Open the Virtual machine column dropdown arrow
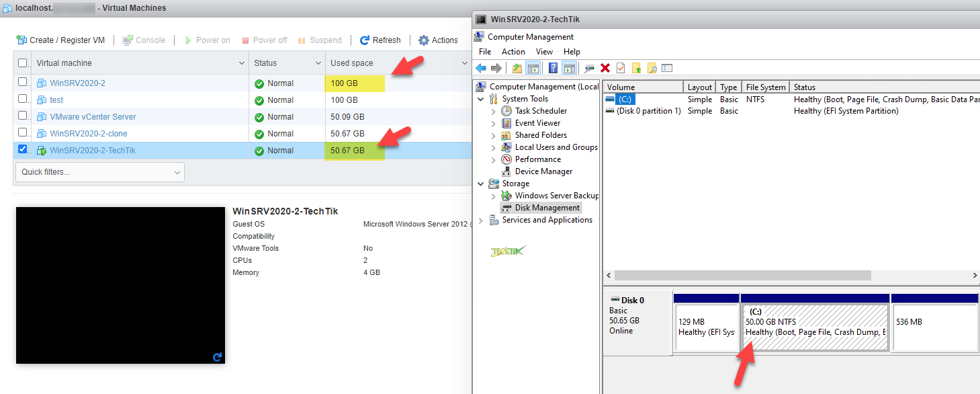This screenshot has height=394, width=980. click(242, 63)
